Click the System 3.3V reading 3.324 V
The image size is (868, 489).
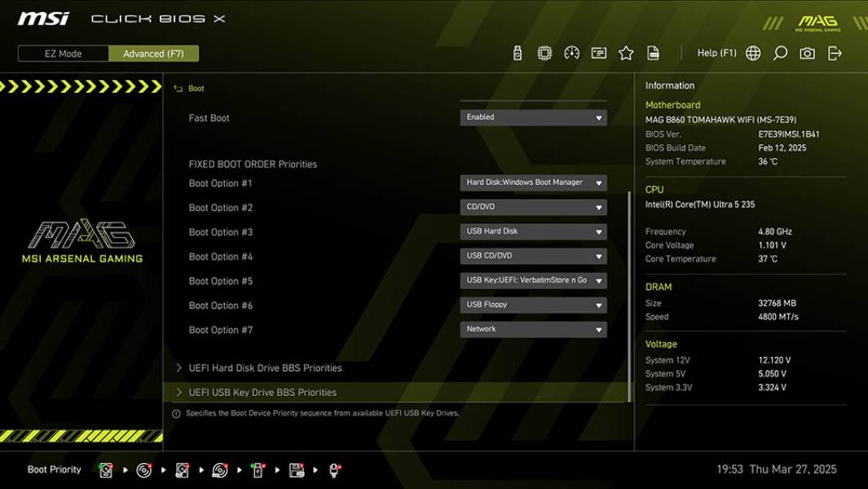(x=772, y=387)
